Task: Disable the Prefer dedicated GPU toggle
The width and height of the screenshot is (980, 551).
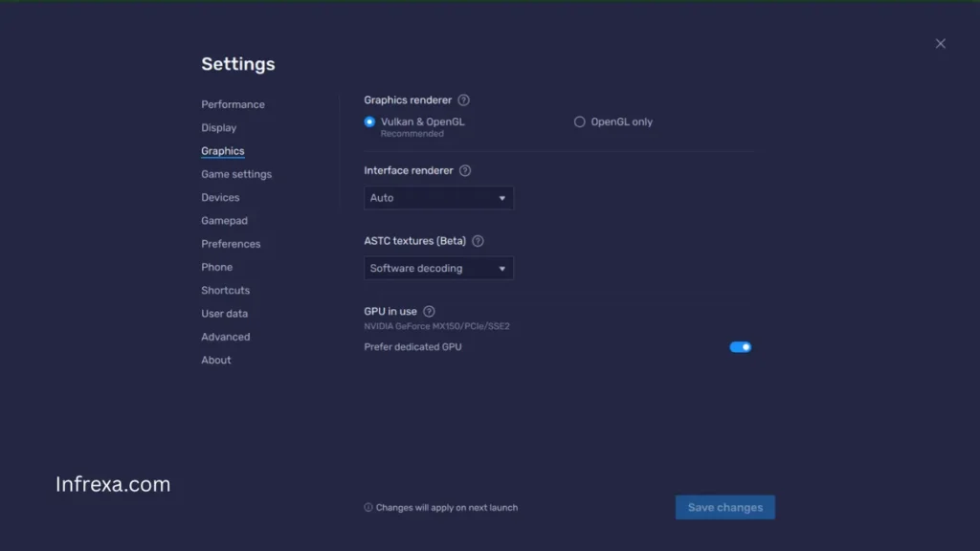Action: coord(740,346)
